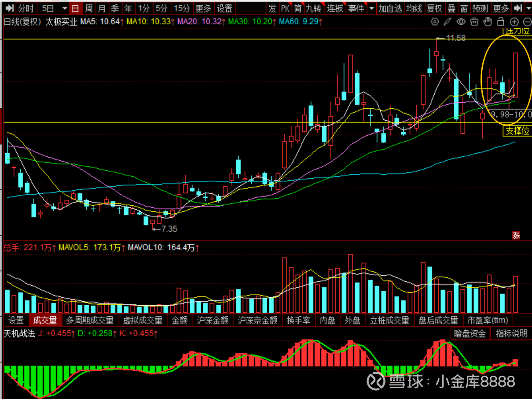Click stock name 太极实业
The width and height of the screenshot is (532, 399).
point(61,21)
